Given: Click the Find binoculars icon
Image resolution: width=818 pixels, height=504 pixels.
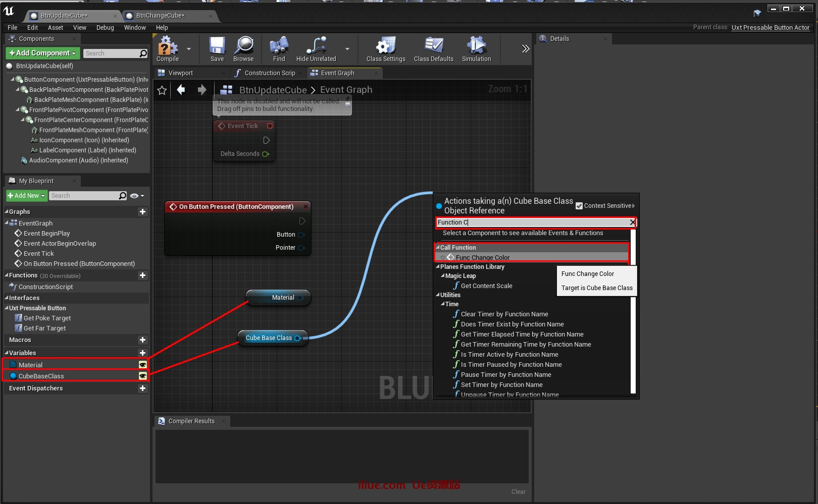Looking at the screenshot, I should pyautogui.click(x=279, y=47).
